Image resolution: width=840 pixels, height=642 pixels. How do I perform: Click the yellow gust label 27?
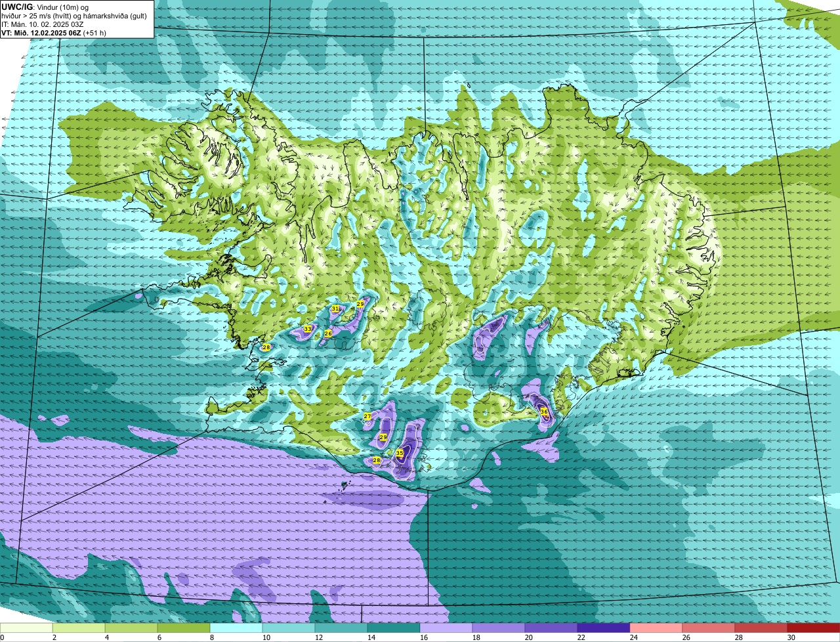367,417
